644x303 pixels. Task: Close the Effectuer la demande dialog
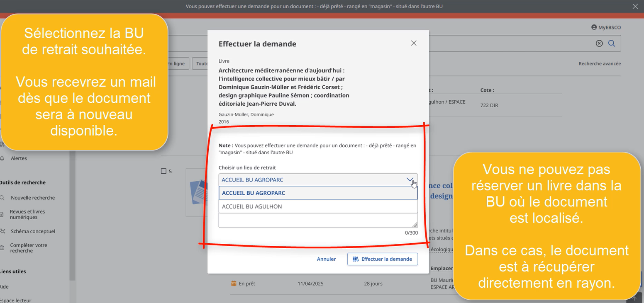point(413,43)
